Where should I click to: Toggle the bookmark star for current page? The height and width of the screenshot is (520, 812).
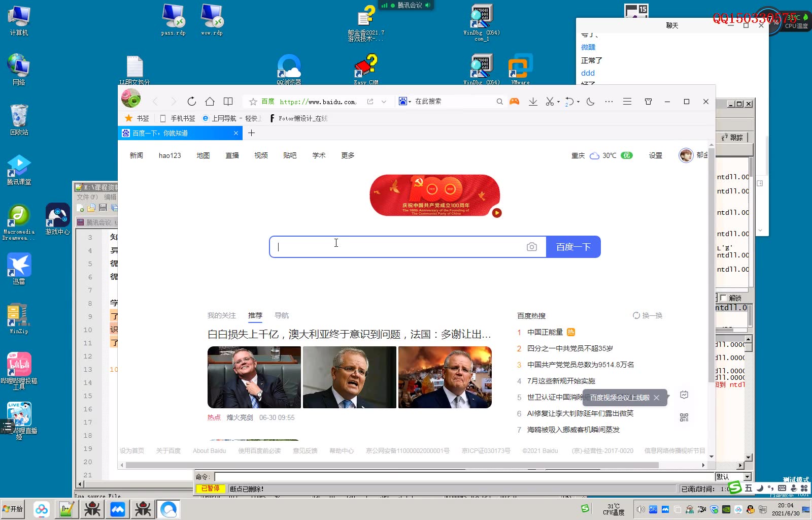click(252, 101)
